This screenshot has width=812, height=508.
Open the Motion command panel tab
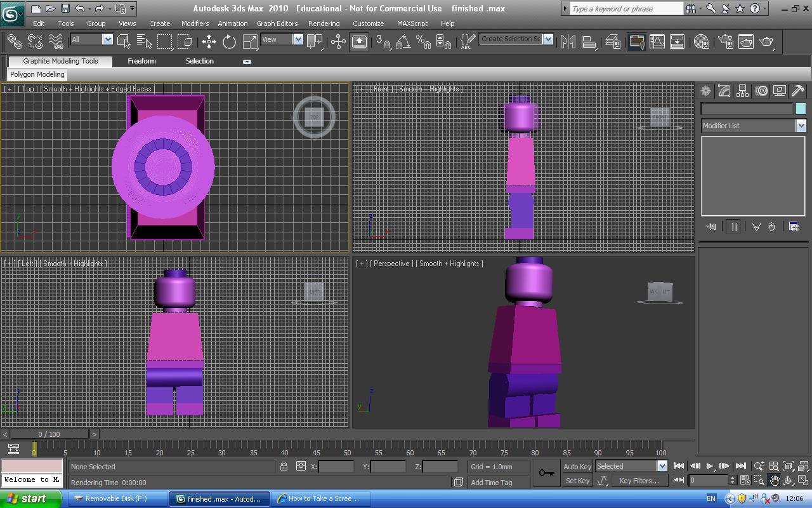pyautogui.click(x=761, y=91)
